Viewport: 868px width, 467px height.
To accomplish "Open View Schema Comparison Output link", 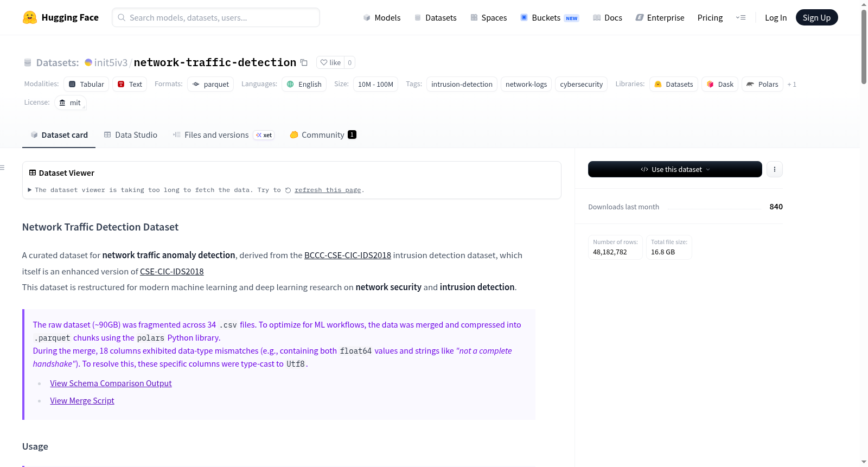I will pos(111,383).
